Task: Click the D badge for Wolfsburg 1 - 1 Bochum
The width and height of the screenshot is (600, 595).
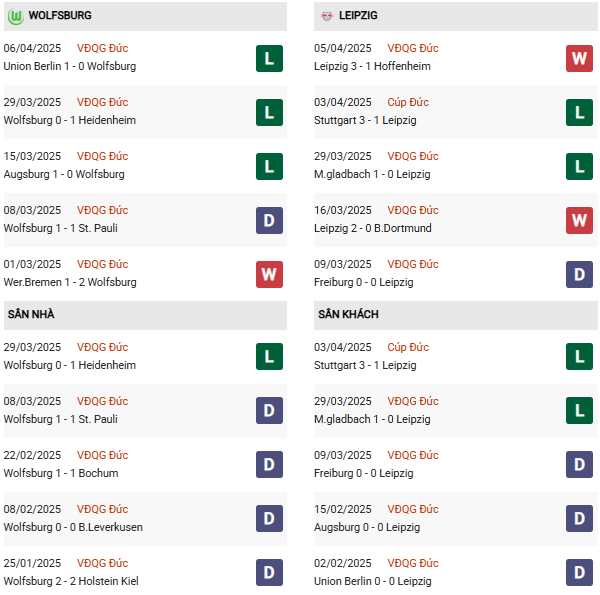Action: pyautogui.click(x=269, y=465)
